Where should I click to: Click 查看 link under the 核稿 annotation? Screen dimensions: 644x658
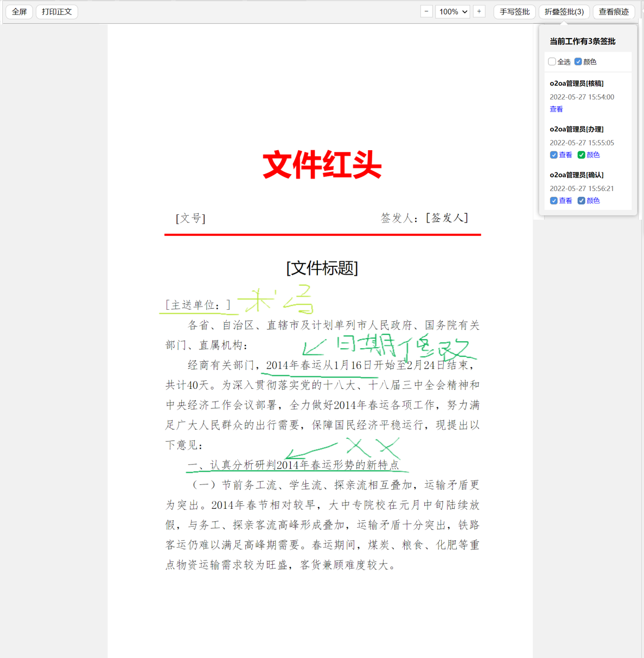point(556,109)
